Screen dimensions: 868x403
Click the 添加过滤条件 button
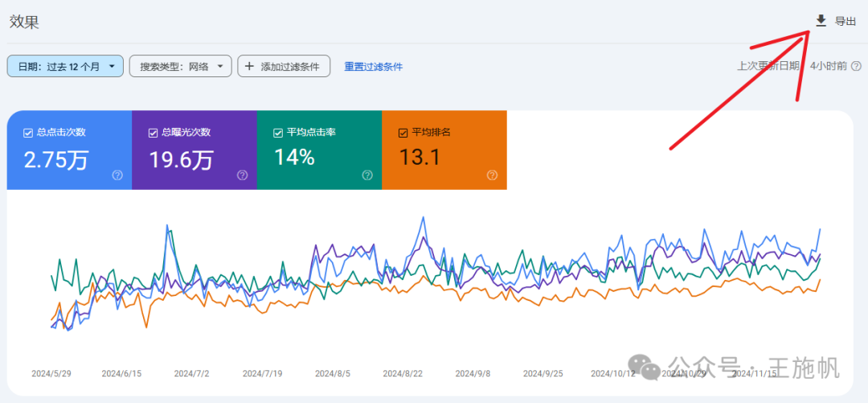coord(284,67)
